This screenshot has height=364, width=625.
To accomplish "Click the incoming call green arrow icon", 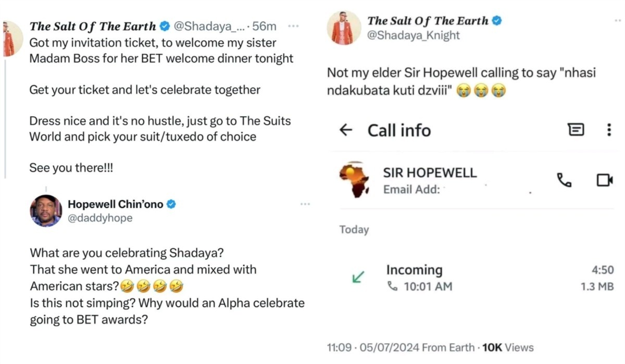I will (x=358, y=278).
